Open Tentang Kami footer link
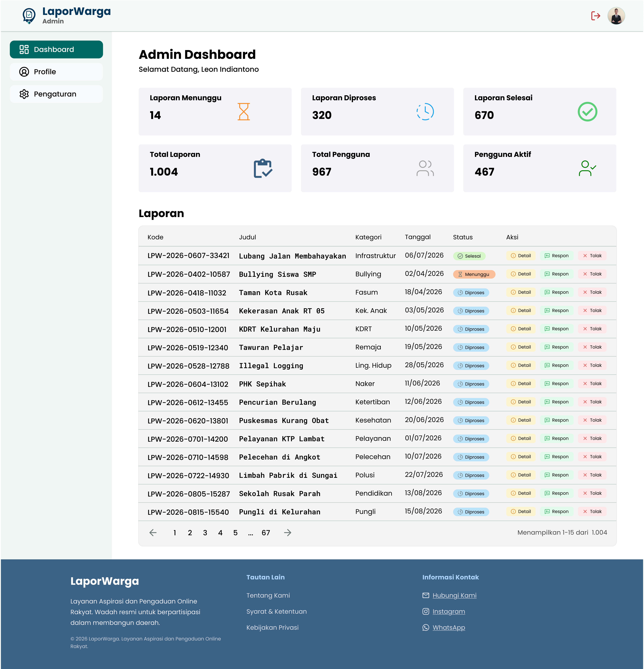The height and width of the screenshot is (669, 644). tap(268, 595)
